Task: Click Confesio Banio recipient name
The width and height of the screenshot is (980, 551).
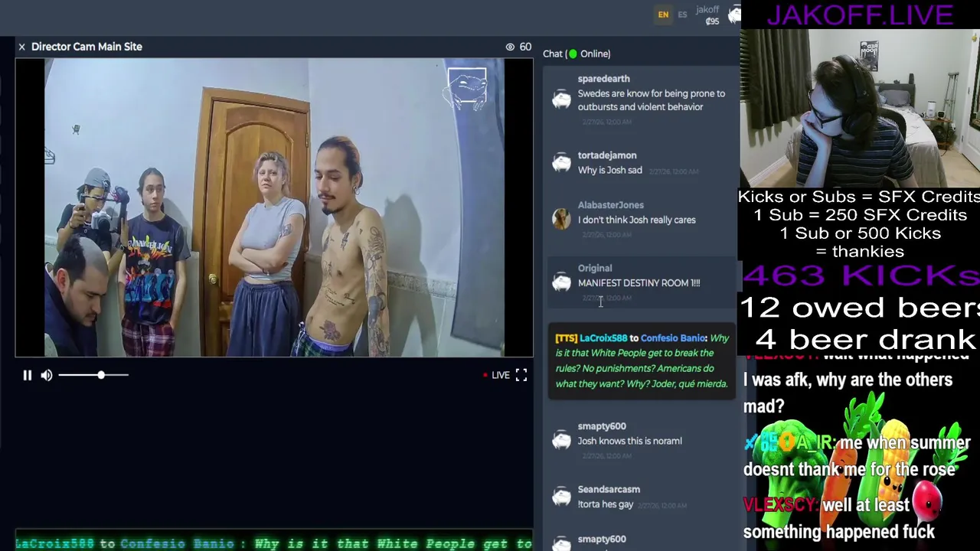Action: pyautogui.click(x=673, y=338)
